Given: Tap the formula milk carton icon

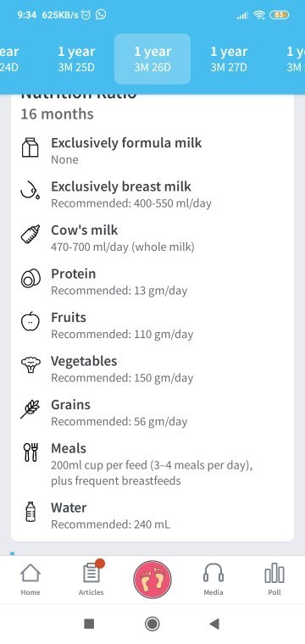Looking at the screenshot, I should pyautogui.click(x=30, y=147).
